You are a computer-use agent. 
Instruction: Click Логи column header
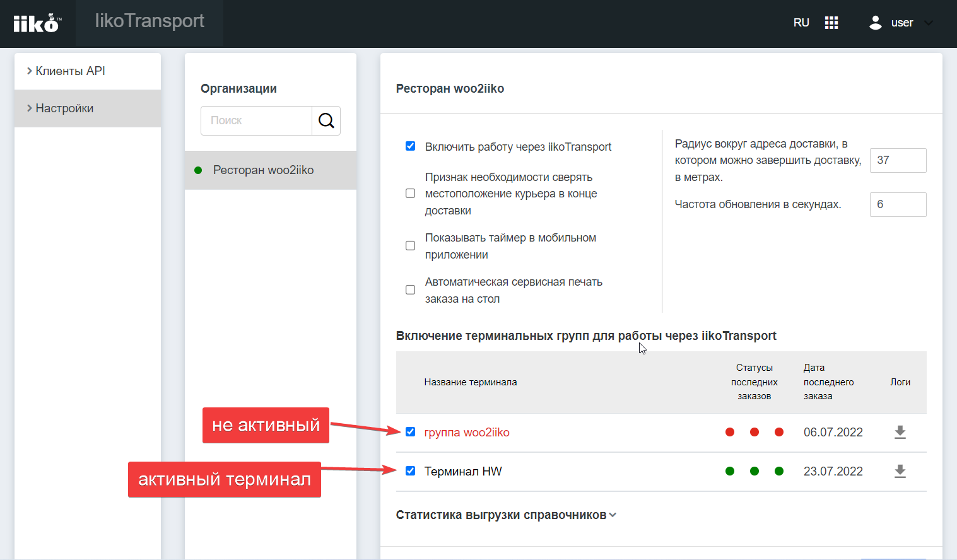click(x=900, y=382)
